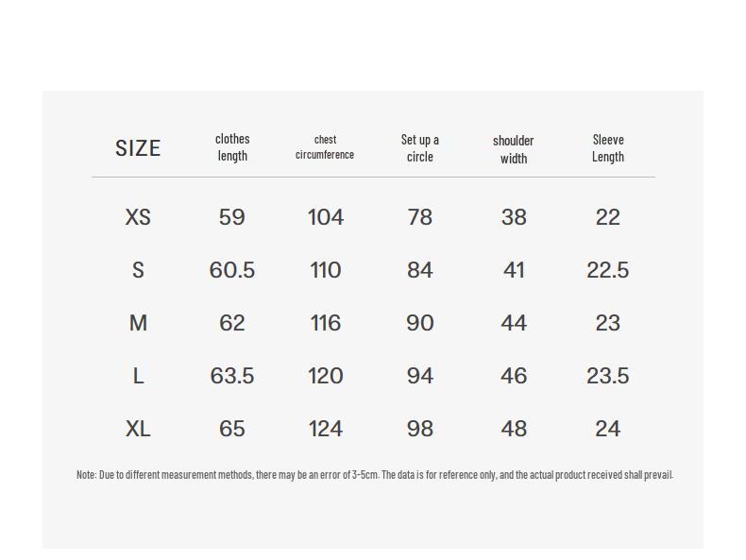Select the 116 chest circumference value
Image resolution: width=746 pixels, height=560 pixels.
click(x=326, y=323)
